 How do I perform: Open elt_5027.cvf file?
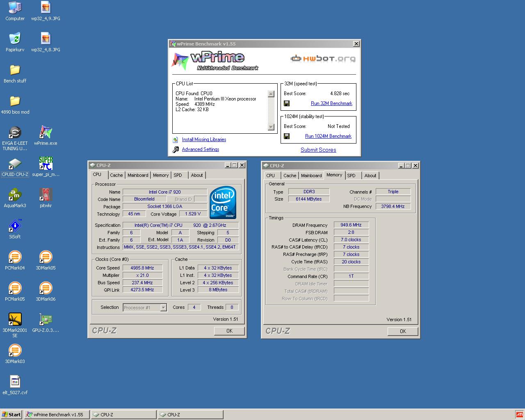pyautogui.click(x=15, y=385)
